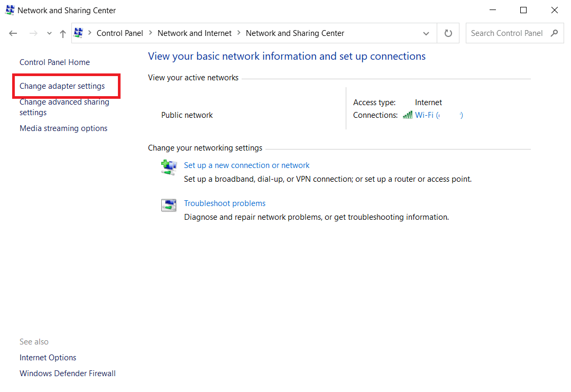
Task: Expand the chevron after Control Panel breadcrumb
Action: pyautogui.click(x=151, y=33)
